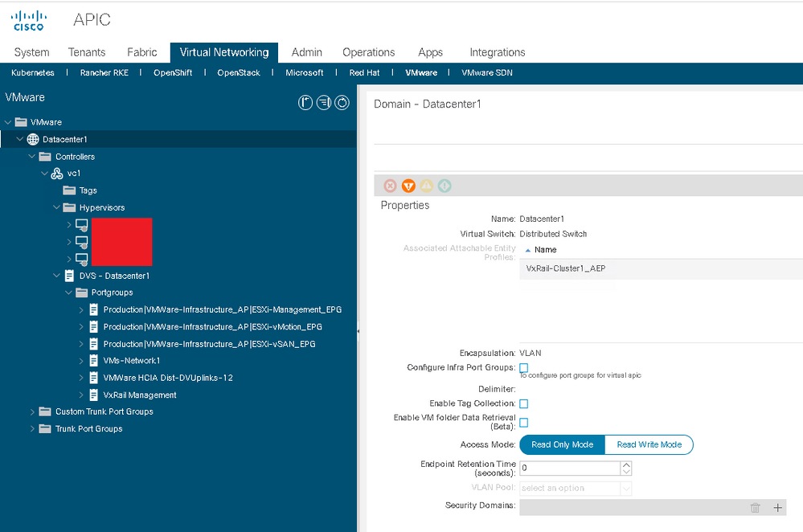Click the VMware root folder icon
Image resolution: width=803 pixels, height=532 pixels.
(x=21, y=122)
